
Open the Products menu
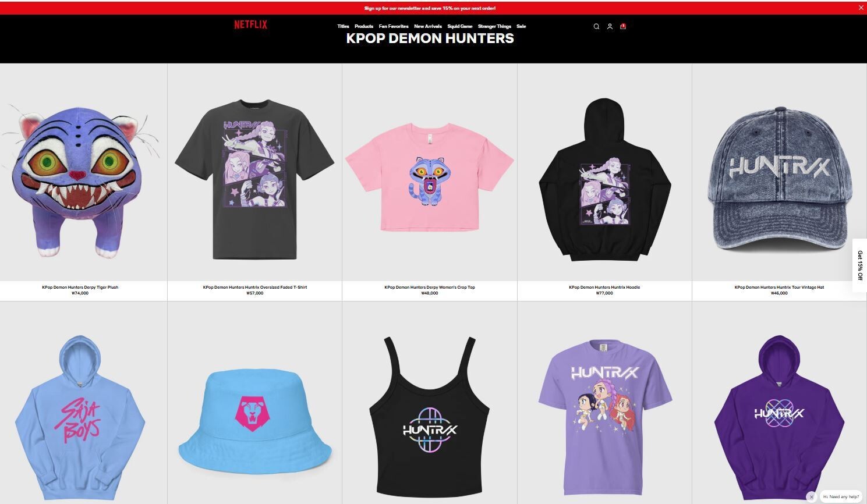364,26
